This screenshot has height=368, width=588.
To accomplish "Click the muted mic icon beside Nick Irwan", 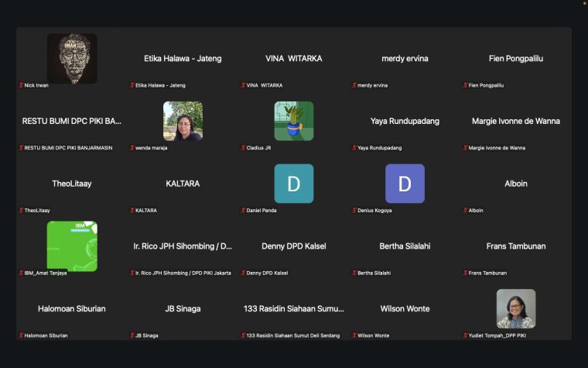I will click(x=21, y=85).
